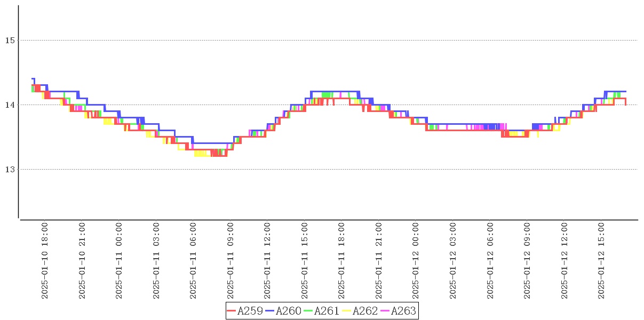Click the 2025-01-11 18:00 x-axis label
Viewport: 644px width, 320px height.
coord(341,261)
